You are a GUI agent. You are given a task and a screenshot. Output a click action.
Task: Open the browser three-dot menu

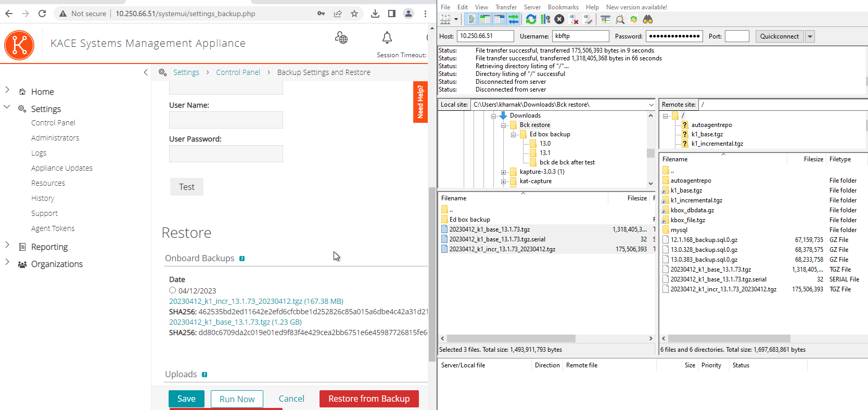click(x=425, y=14)
